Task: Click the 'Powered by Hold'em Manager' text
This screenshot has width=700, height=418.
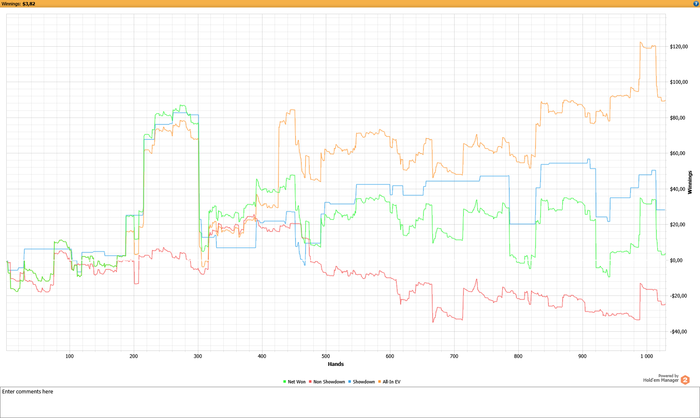Action: pos(661,378)
